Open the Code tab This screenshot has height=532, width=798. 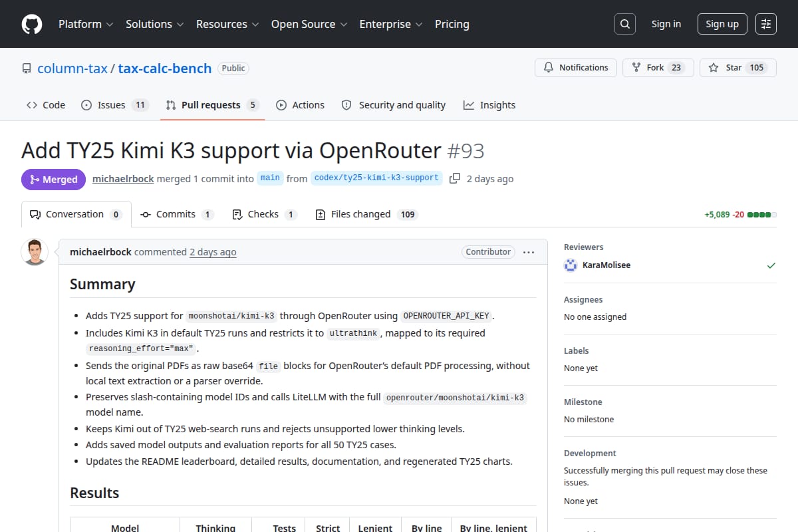(46, 105)
